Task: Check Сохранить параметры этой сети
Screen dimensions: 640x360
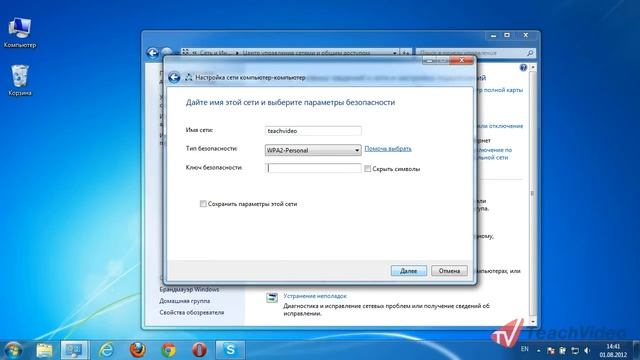Action: pyautogui.click(x=203, y=204)
